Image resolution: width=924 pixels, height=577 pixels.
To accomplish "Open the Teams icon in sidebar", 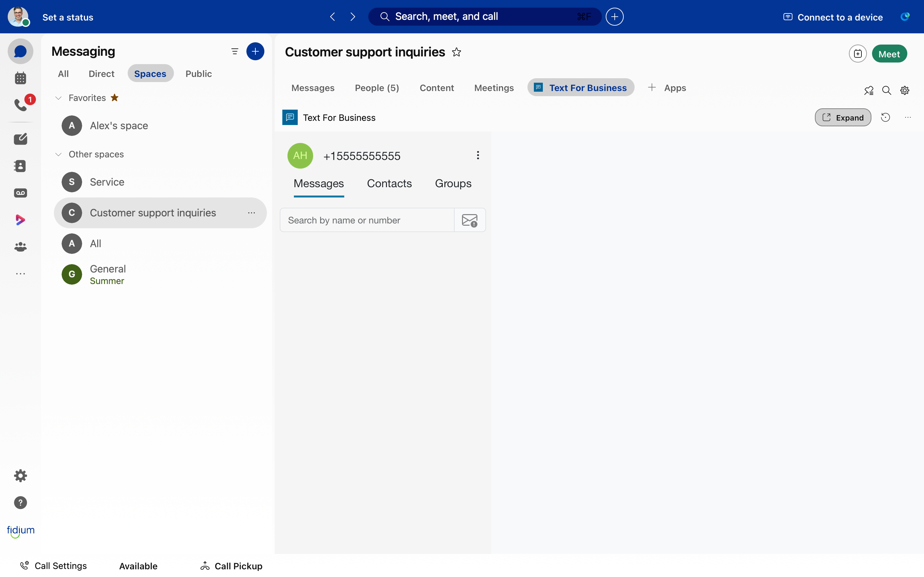I will point(21,247).
